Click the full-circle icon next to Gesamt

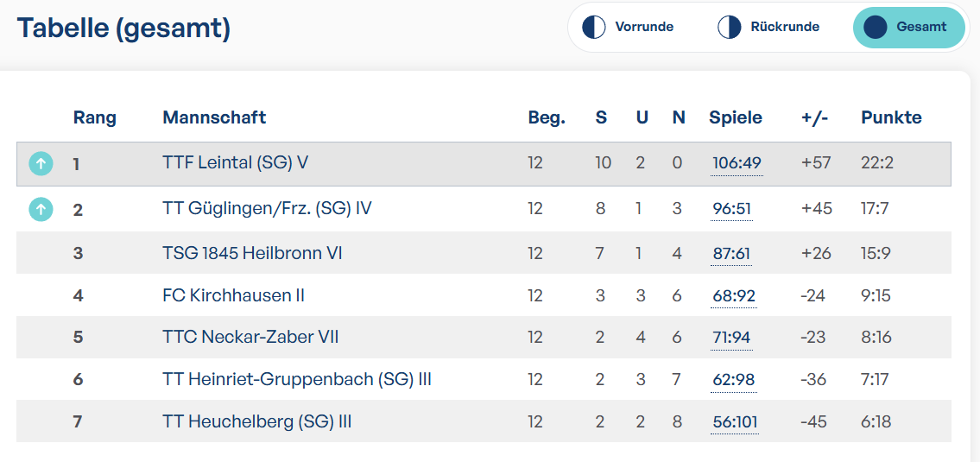(875, 28)
